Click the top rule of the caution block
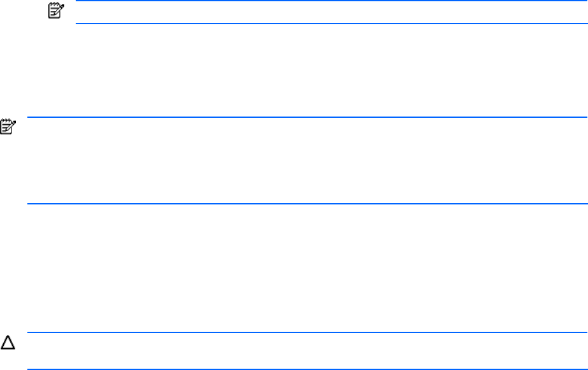The height and width of the screenshot is (370, 588). click(305, 332)
